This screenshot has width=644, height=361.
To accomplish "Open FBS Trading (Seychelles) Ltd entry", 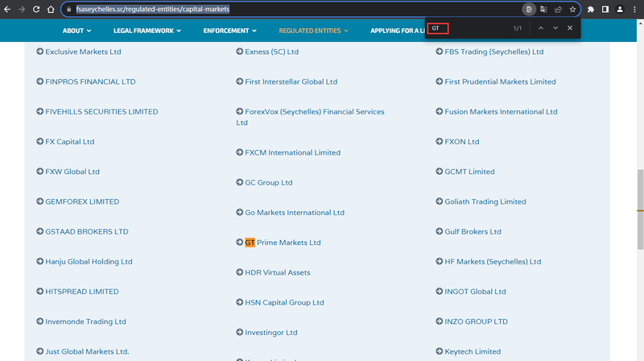I will (x=494, y=52).
